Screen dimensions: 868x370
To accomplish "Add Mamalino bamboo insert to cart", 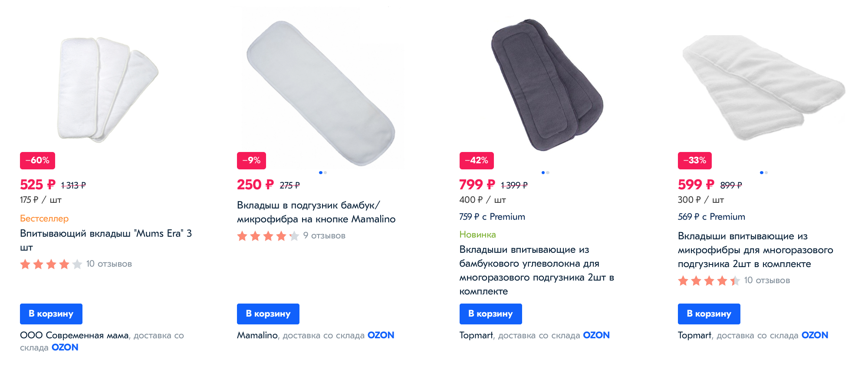I will tap(268, 314).
